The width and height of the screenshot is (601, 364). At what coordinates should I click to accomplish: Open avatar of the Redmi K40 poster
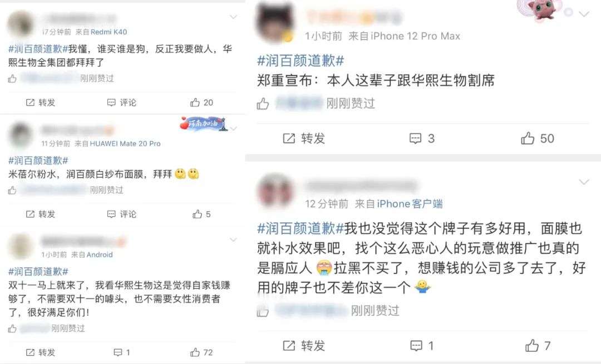coord(21,24)
